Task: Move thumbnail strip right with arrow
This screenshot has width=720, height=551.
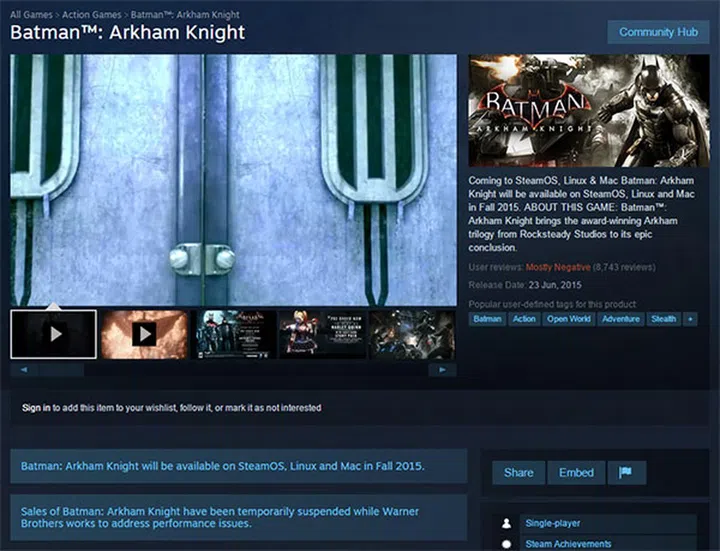Action: tap(442, 370)
